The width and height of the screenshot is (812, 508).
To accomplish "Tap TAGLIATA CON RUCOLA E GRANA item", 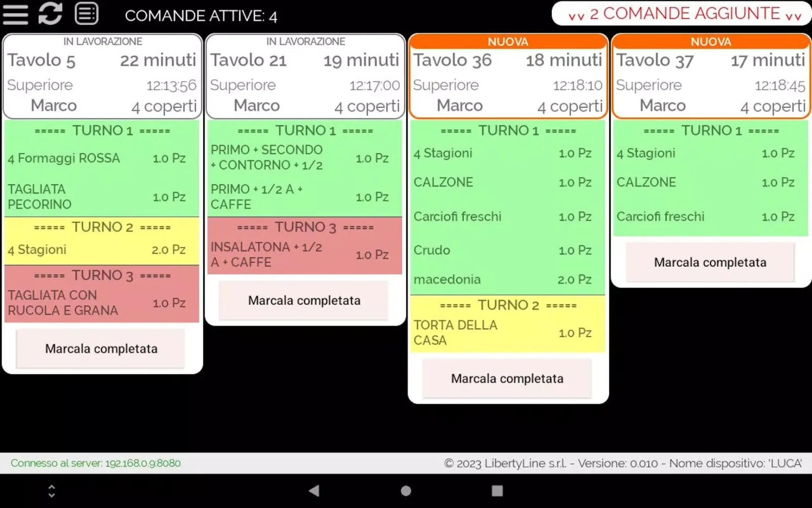I will pos(96,303).
